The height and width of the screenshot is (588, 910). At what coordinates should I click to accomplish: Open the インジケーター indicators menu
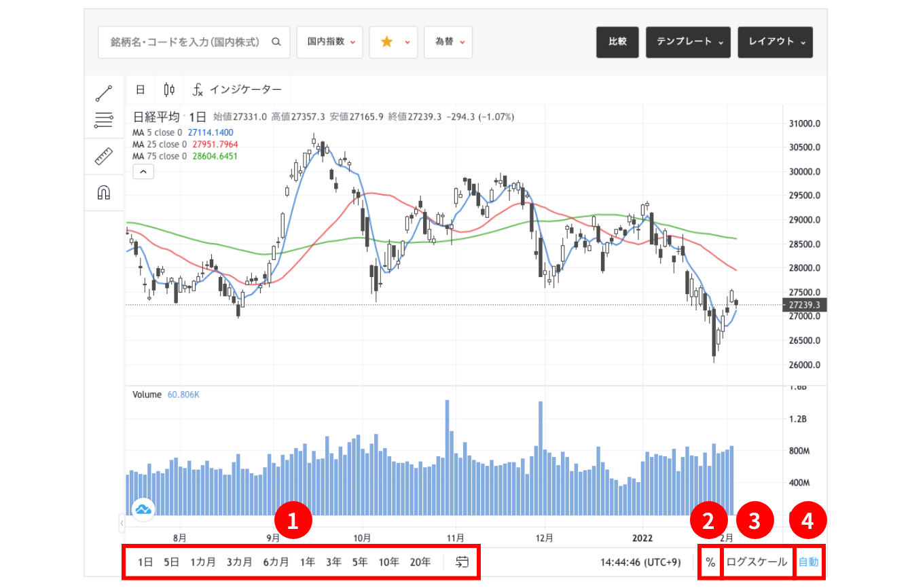pos(237,90)
